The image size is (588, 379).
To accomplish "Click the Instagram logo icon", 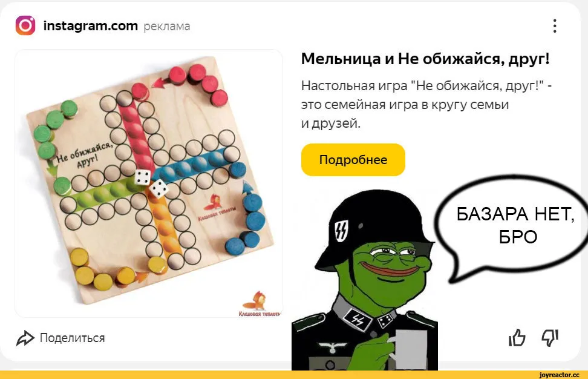I will (x=25, y=25).
